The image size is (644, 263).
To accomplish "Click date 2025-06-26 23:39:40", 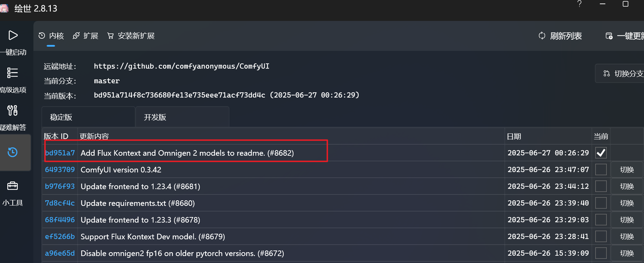I will click(x=548, y=203).
